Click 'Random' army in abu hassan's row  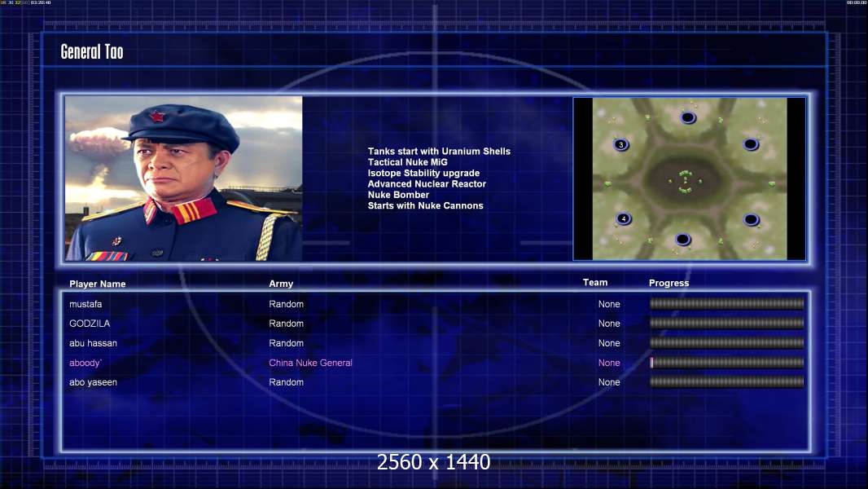[286, 343]
